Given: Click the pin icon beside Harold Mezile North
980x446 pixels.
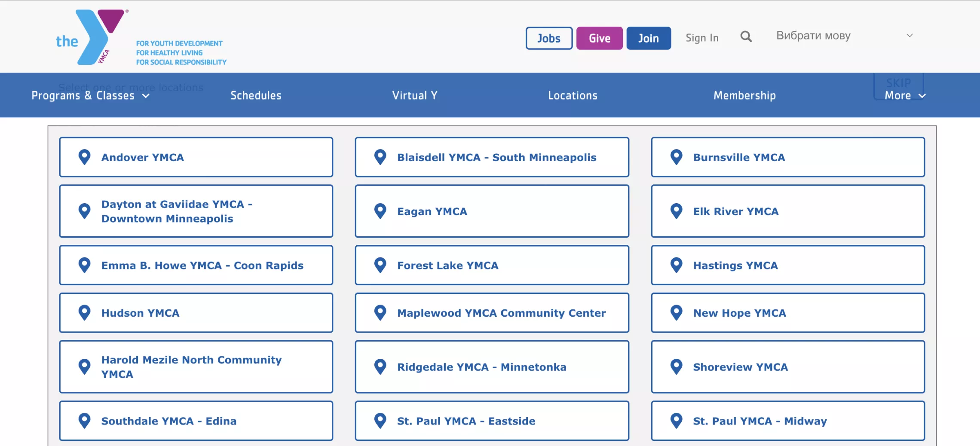Looking at the screenshot, I should [x=85, y=367].
